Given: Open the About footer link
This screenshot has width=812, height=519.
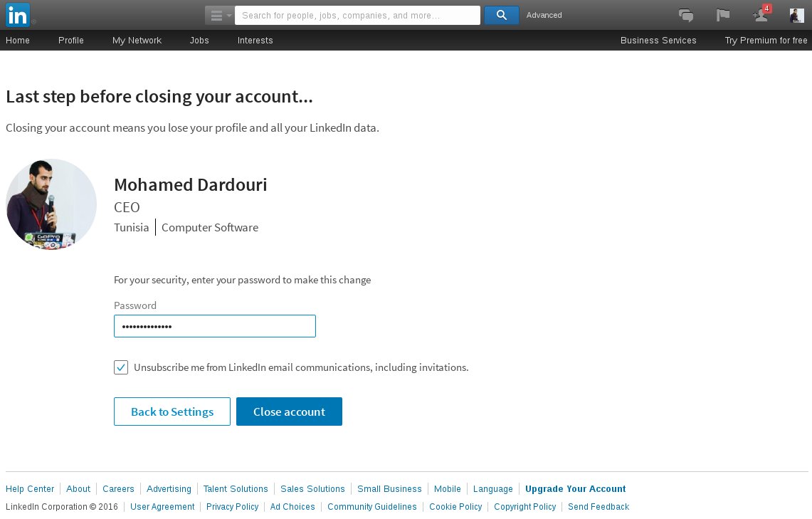Looking at the screenshot, I should tap(78, 489).
